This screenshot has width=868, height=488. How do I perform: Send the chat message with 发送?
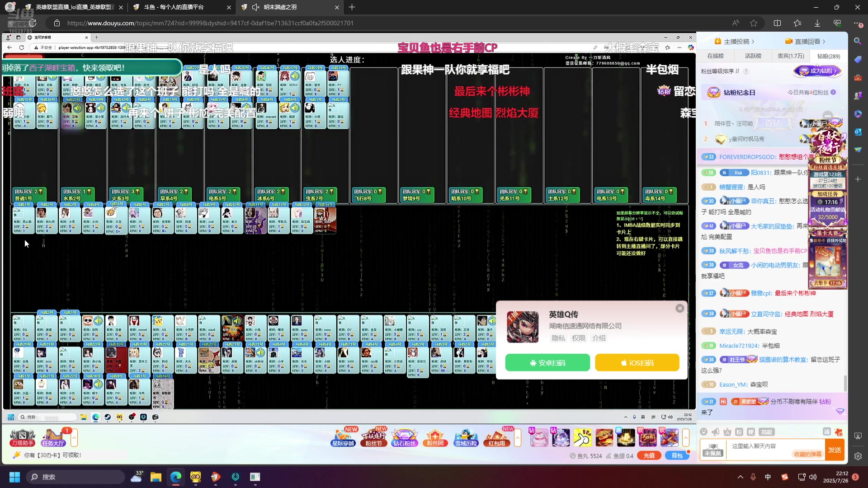(x=835, y=450)
